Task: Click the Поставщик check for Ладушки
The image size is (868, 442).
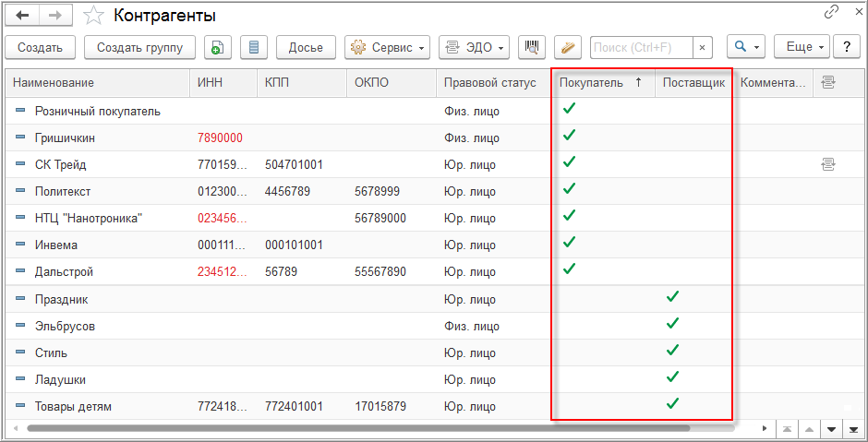Action: coord(672,376)
